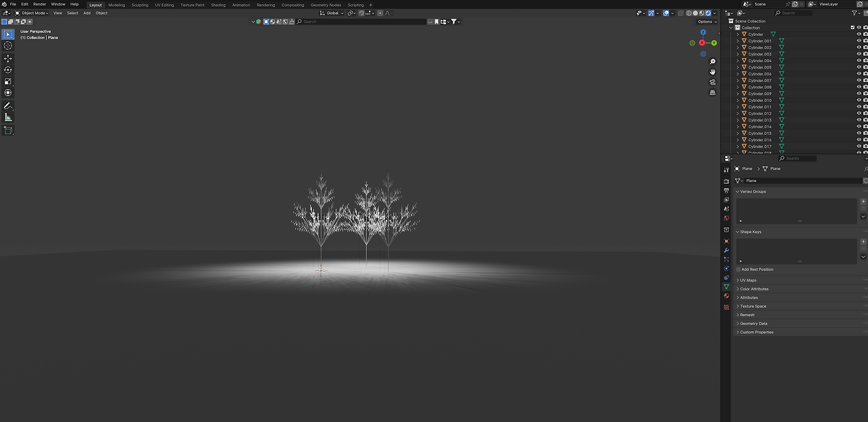868x422 pixels.
Task: Hide Cylinder.001 with its eye icon
Action: (x=859, y=41)
